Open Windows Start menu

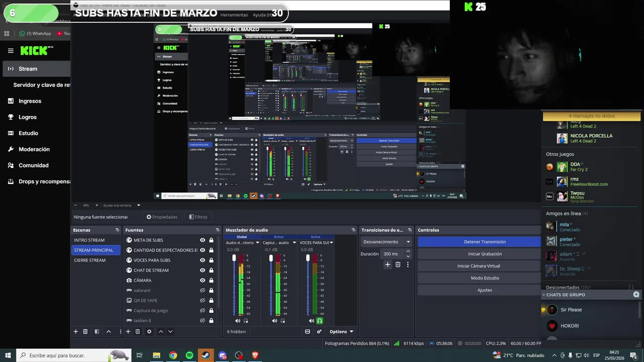(8, 355)
